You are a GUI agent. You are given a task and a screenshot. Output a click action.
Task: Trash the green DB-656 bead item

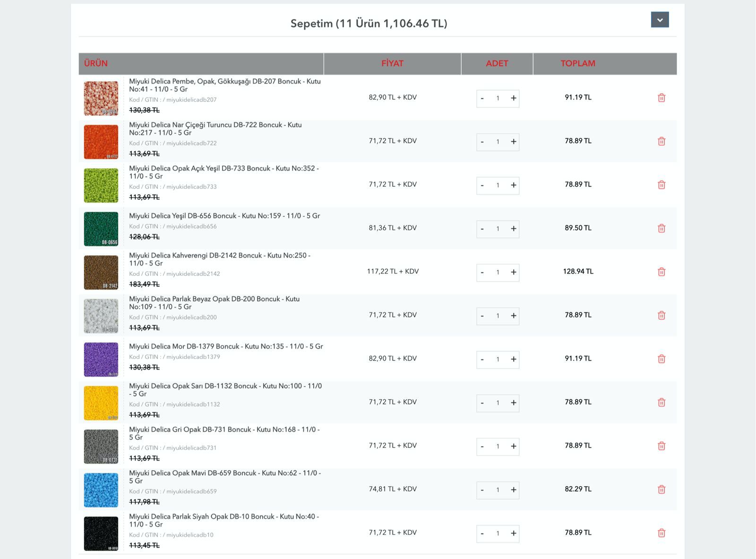coord(661,228)
